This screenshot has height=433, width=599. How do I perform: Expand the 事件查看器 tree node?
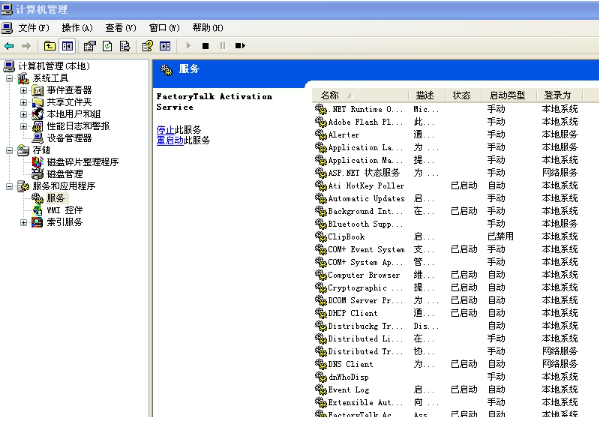24,91
